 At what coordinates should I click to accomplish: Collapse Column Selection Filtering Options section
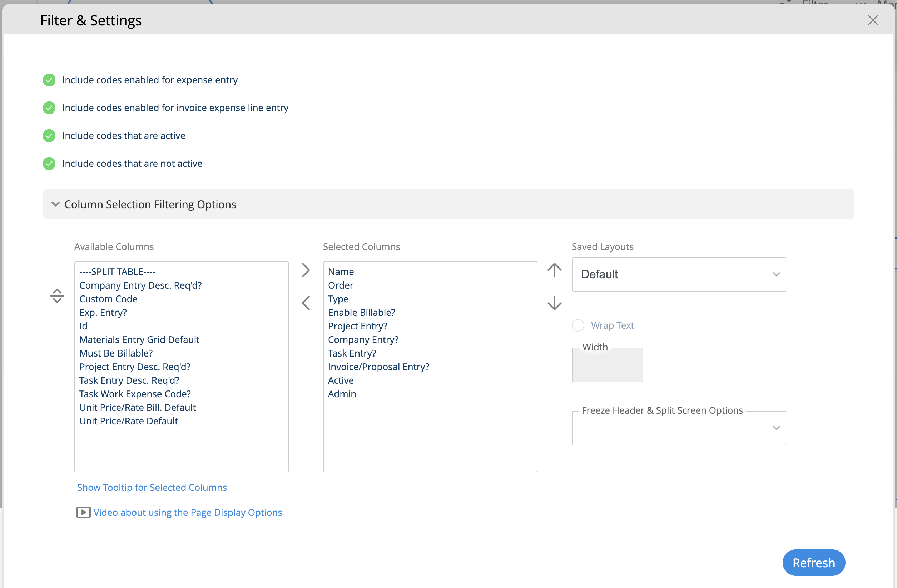point(55,204)
